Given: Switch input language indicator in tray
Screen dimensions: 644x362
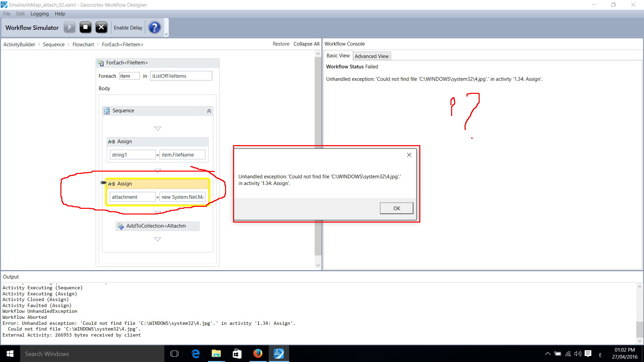Looking at the screenshot, I should [600, 354].
